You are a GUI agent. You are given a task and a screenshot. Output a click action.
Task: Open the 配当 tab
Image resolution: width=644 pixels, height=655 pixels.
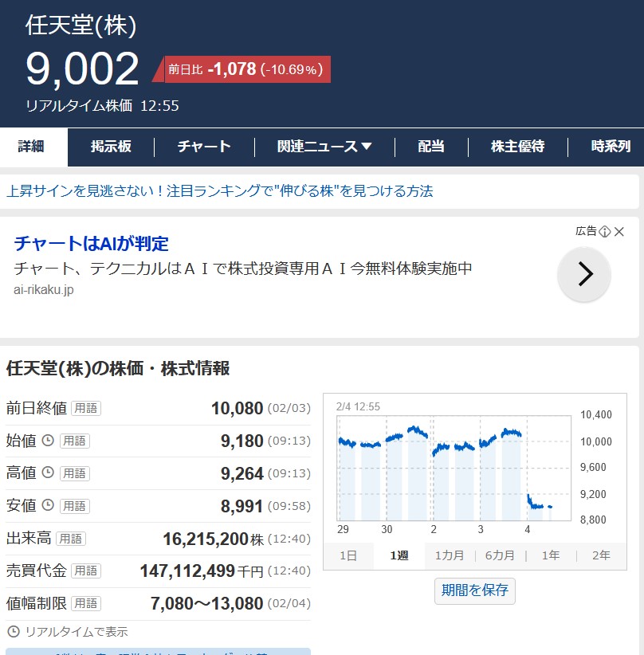pos(431,147)
